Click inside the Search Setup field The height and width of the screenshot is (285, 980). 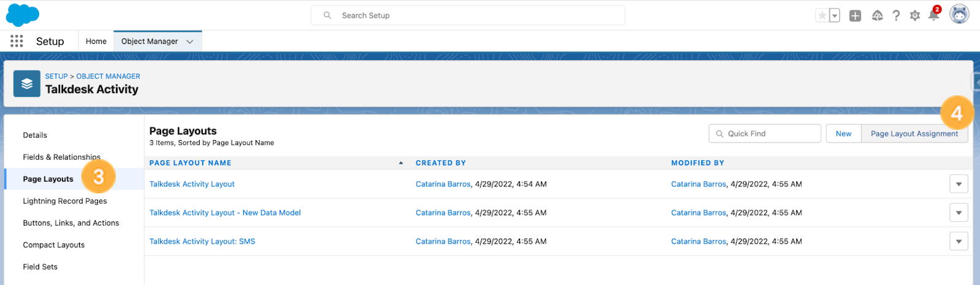(x=468, y=15)
